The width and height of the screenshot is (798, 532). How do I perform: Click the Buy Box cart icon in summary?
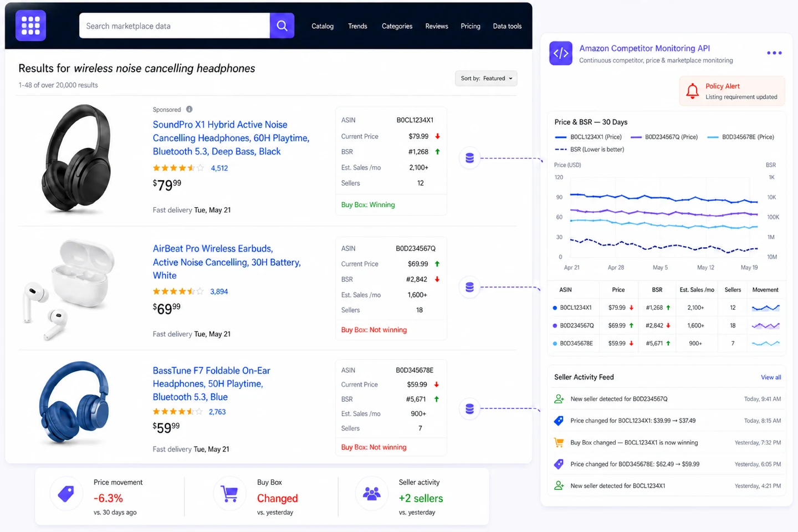(x=229, y=493)
